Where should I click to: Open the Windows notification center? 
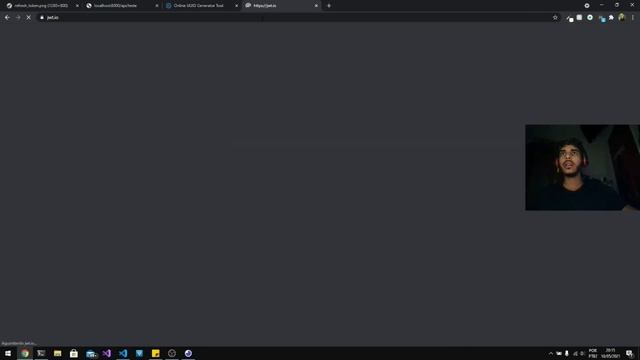[x=630, y=353]
